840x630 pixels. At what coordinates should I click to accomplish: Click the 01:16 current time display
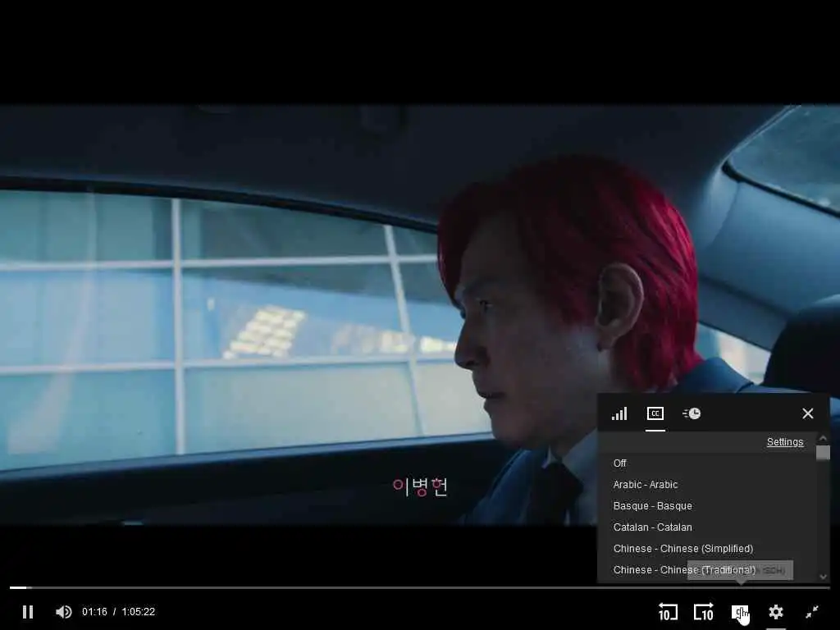94,612
